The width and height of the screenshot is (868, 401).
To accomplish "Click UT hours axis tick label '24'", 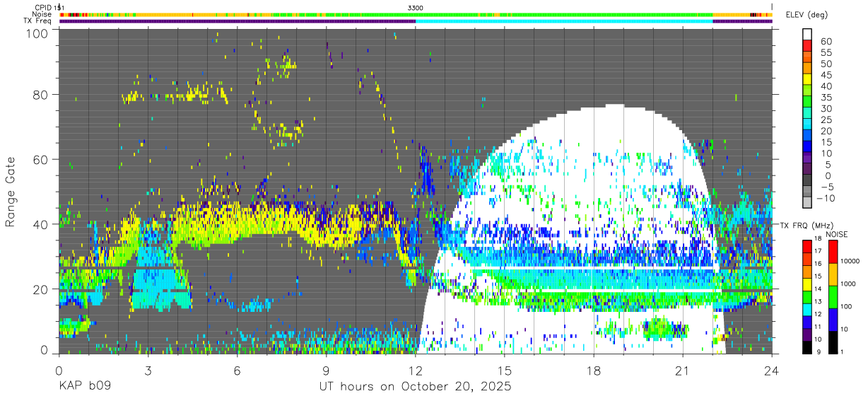I will pyautogui.click(x=772, y=370).
